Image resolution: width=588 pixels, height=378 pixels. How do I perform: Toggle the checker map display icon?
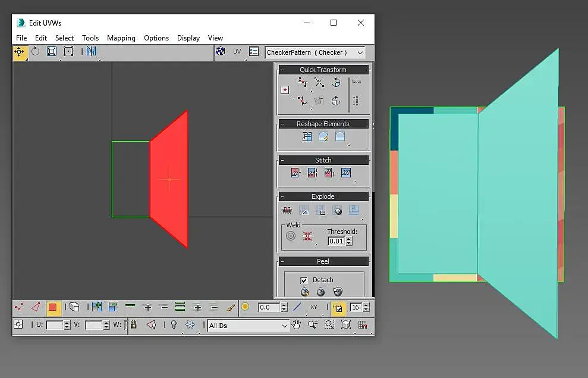[x=221, y=51]
